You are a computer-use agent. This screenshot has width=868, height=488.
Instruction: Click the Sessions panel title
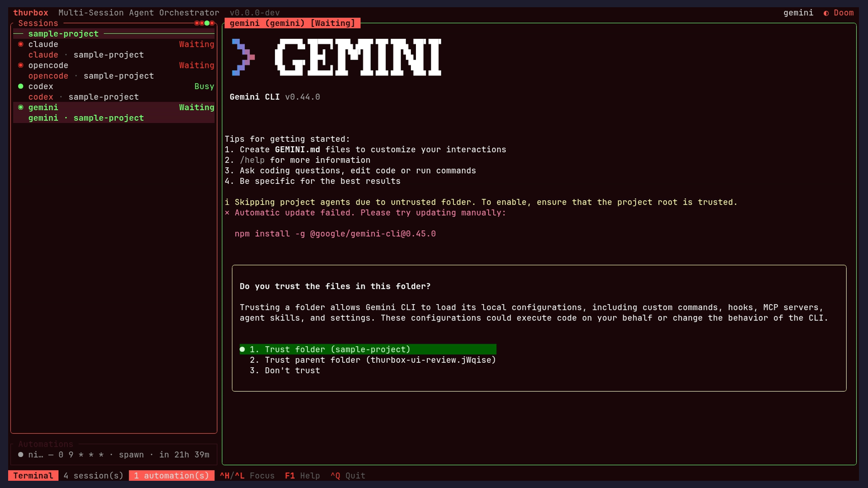pyautogui.click(x=38, y=23)
